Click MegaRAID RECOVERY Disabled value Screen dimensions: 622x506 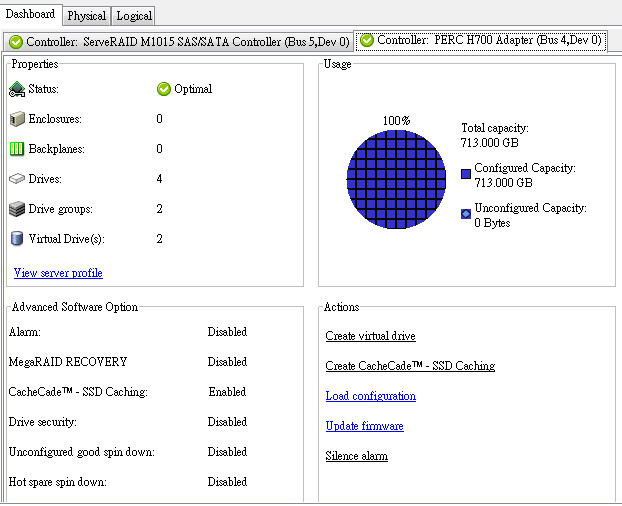tap(227, 362)
